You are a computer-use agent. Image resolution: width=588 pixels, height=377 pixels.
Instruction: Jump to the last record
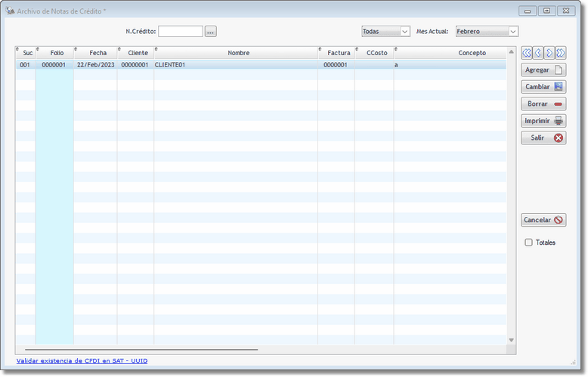point(560,53)
